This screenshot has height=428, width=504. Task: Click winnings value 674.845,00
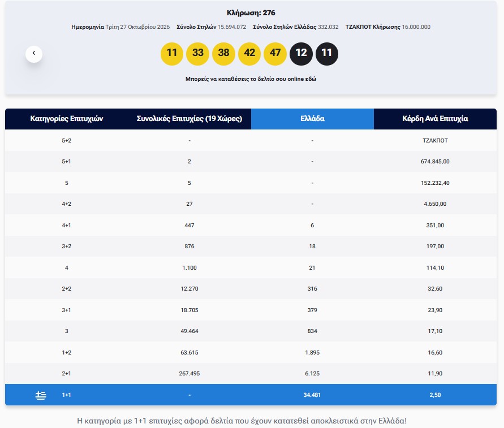(435, 162)
